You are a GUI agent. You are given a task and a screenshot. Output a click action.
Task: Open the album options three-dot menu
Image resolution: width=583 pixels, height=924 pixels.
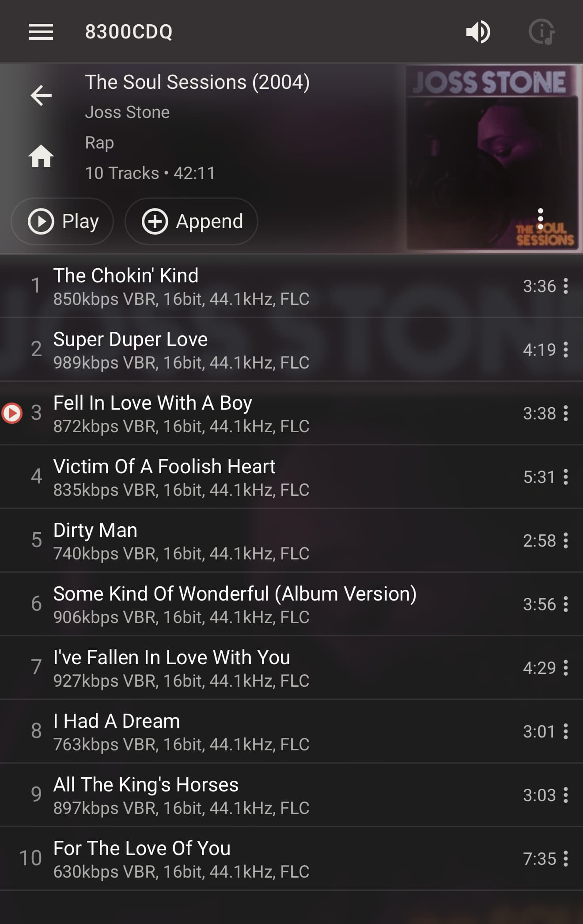540,219
